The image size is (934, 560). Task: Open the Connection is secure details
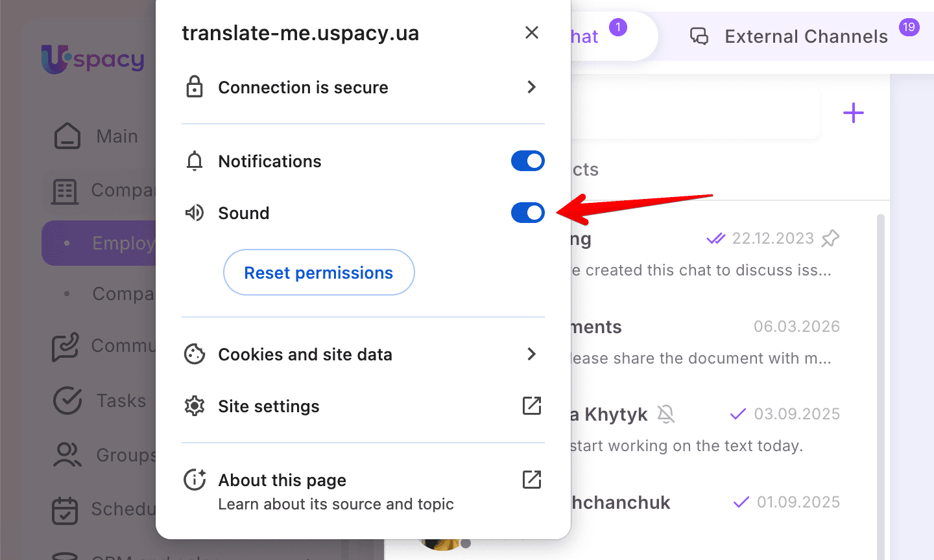(x=363, y=87)
